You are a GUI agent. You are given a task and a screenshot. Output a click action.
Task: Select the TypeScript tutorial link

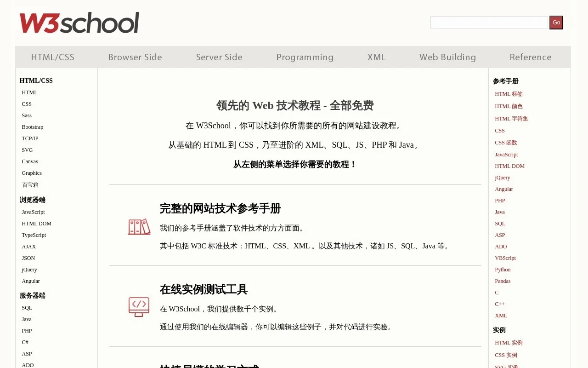[34, 235]
